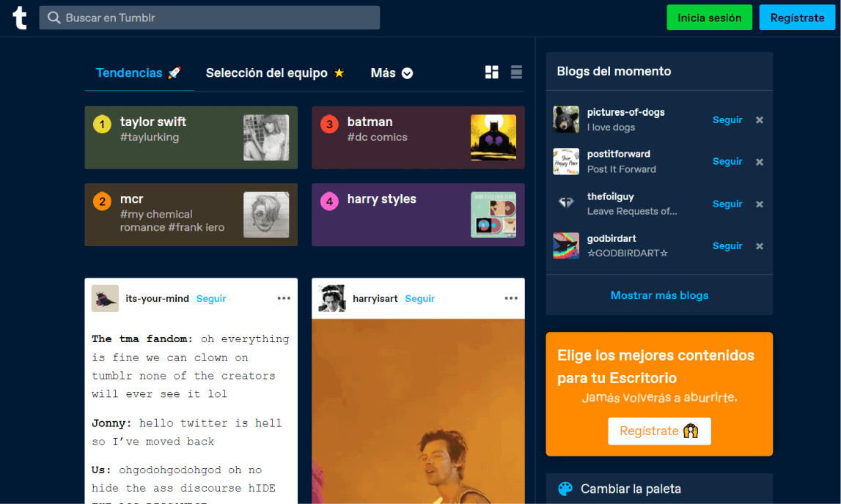Follow thefoilguy blog
The height and width of the screenshot is (504, 841).
click(727, 204)
